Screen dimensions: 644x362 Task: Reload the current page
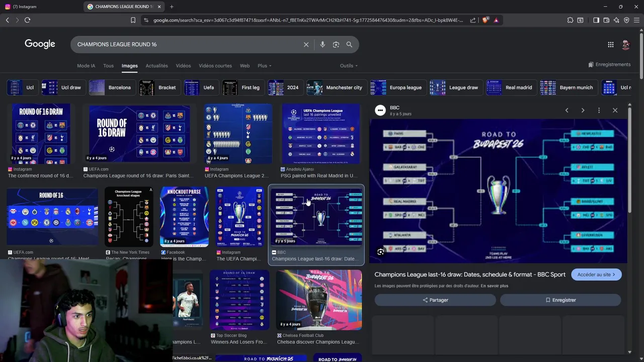click(27, 20)
